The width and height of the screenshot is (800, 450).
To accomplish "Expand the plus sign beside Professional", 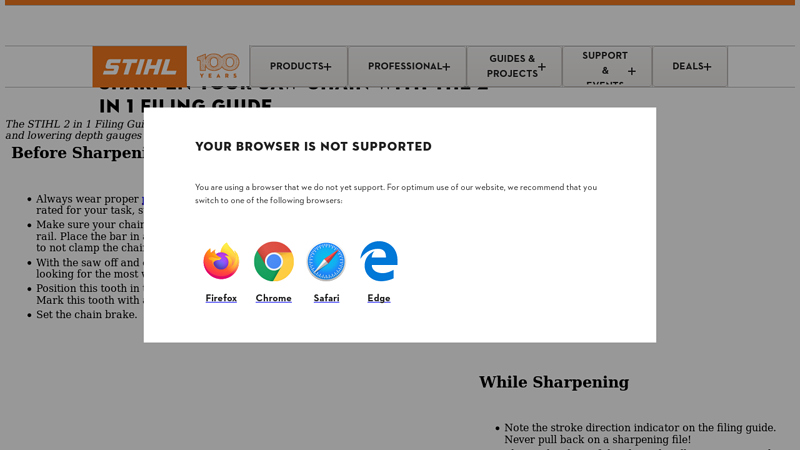I will pos(446,67).
